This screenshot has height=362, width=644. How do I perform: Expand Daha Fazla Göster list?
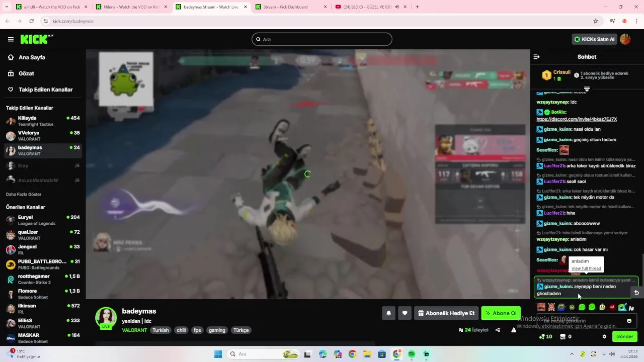pyautogui.click(x=24, y=194)
